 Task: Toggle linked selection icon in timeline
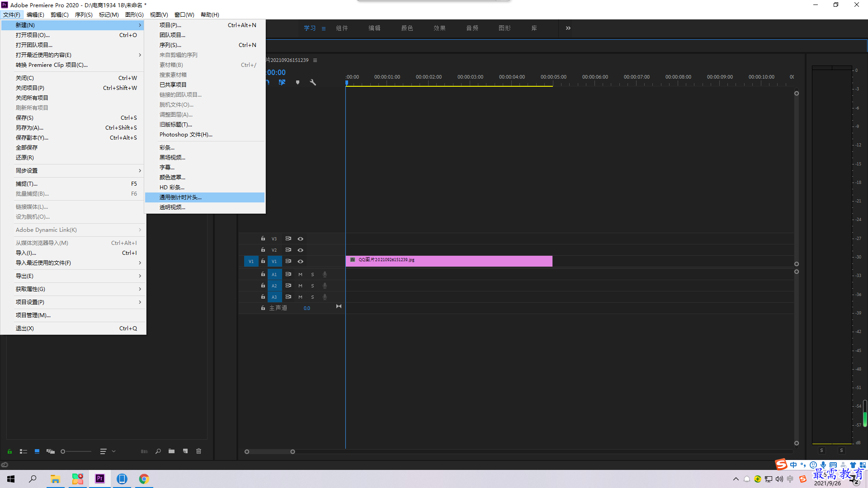pos(282,82)
